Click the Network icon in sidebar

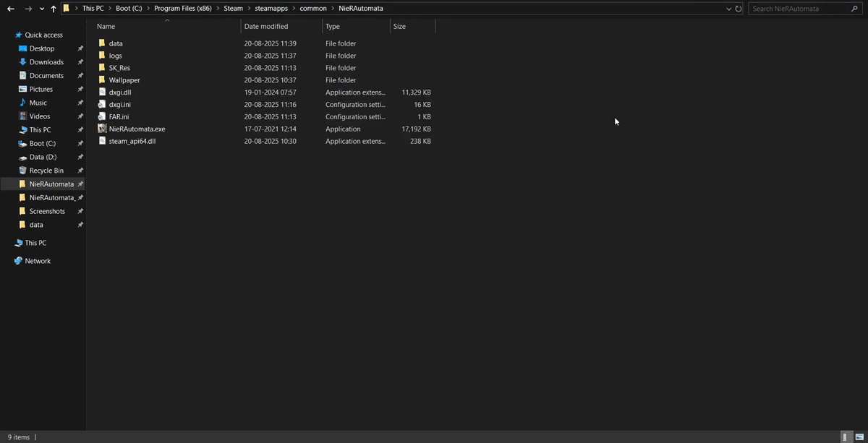coord(18,261)
